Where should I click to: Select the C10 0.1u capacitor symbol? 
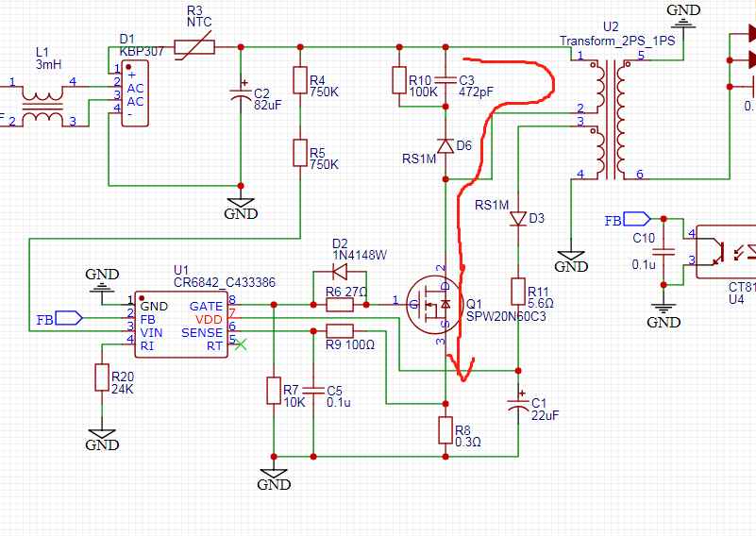[664, 252]
